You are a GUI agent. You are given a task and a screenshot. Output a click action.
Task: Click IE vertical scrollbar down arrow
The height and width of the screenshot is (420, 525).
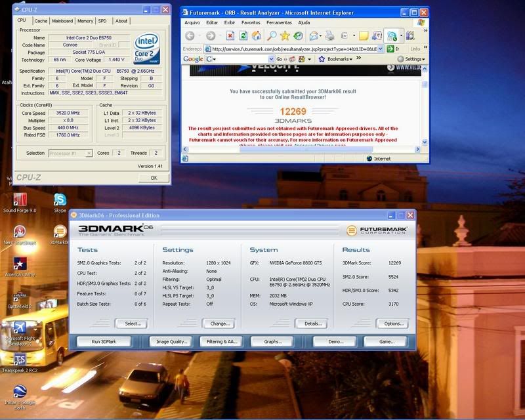(425, 142)
